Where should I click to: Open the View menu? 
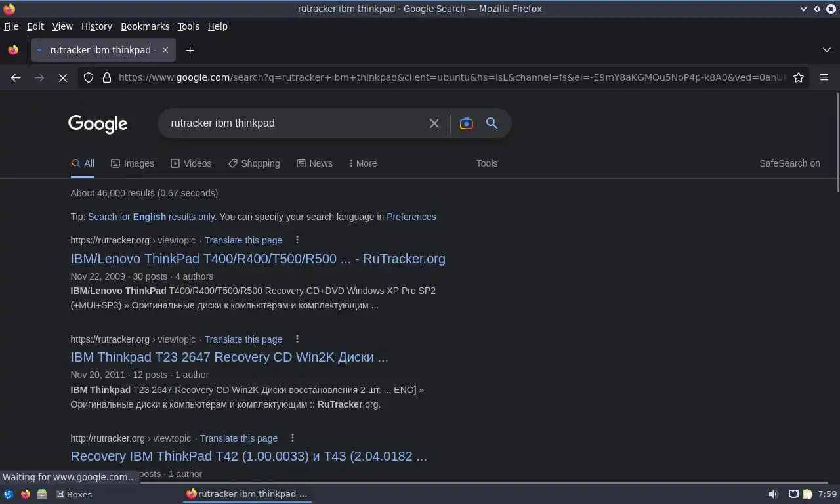tap(62, 26)
